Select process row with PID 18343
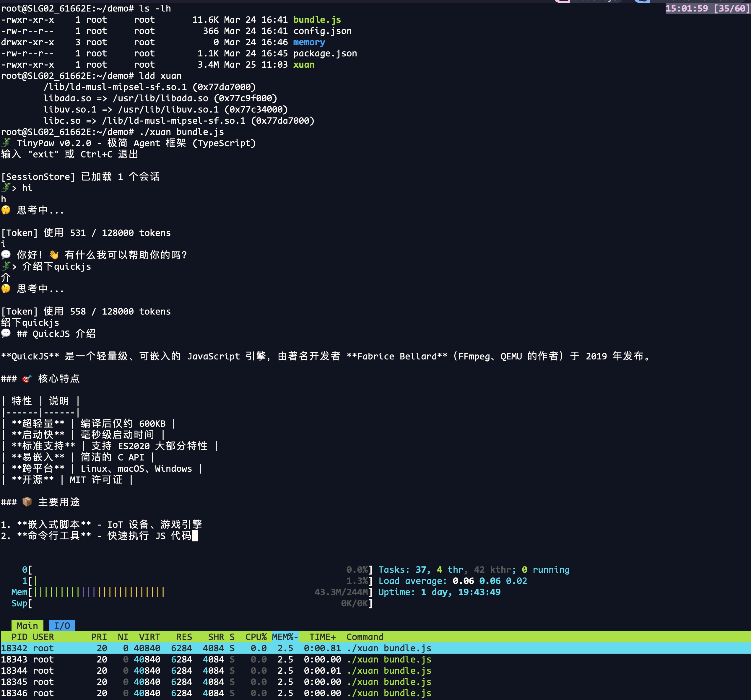751x700 pixels. [375, 660]
